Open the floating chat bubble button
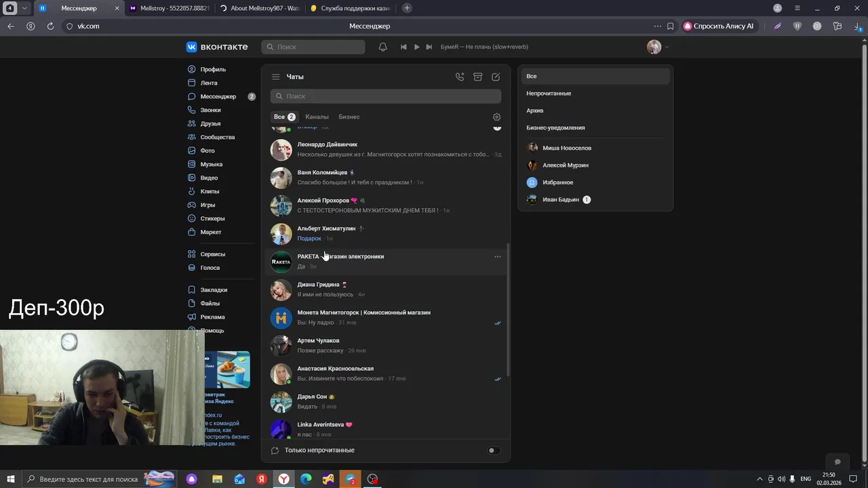Image resolution: width=868 pixels, height=488 pixels. pyautogui.click(x=837, y=462)
